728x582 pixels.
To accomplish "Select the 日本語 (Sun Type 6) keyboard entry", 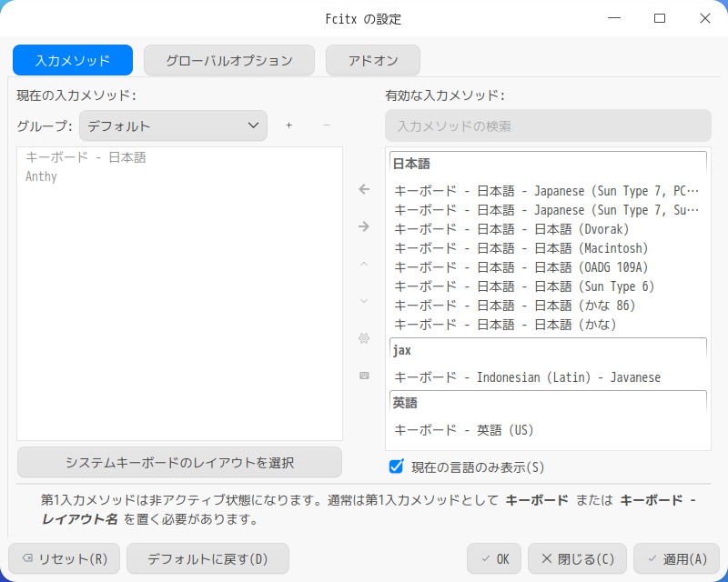I will 548,286.
